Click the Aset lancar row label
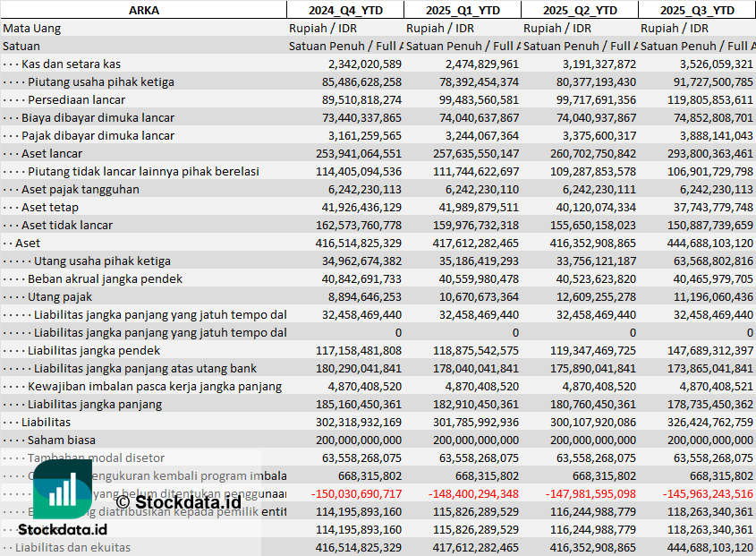This screenshot has height=556, width=756. 52,153
